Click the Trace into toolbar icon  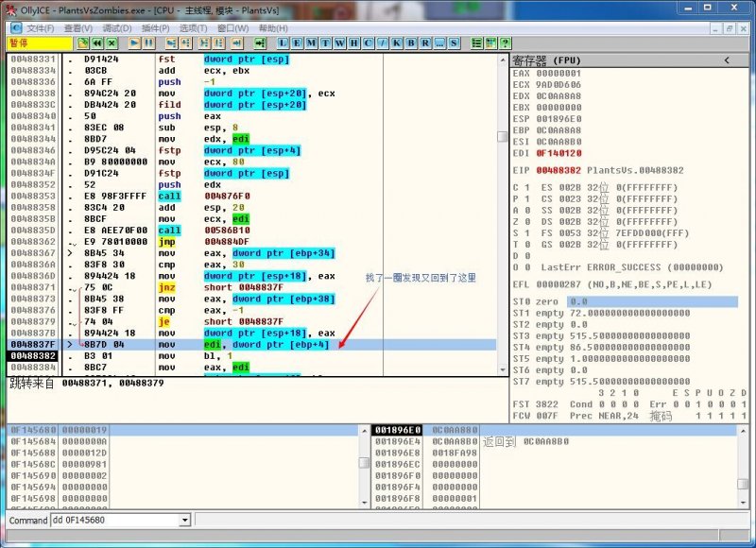204,43
